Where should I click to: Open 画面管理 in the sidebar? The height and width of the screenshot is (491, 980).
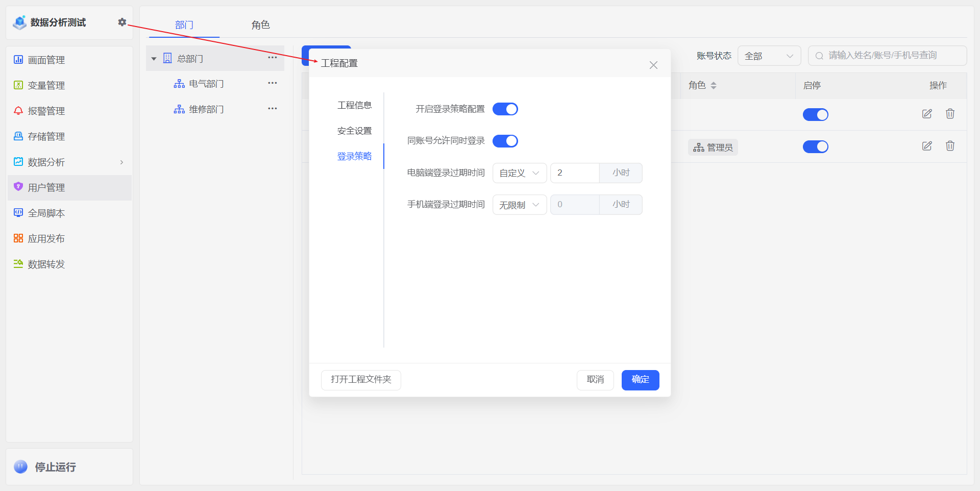(46, 60)
